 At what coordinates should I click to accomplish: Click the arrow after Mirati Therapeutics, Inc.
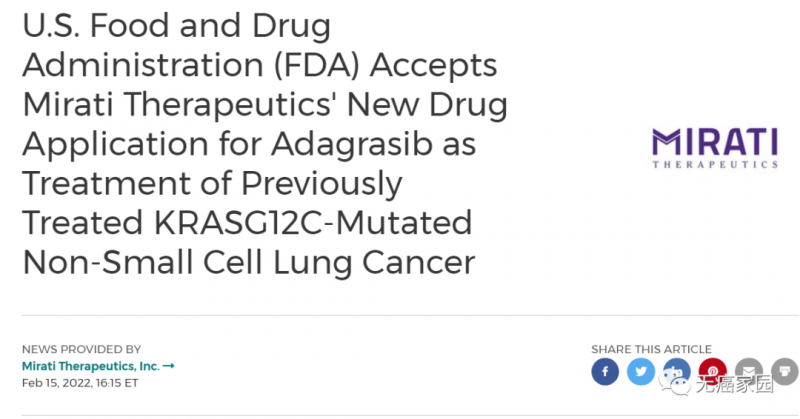click(168, 366)
